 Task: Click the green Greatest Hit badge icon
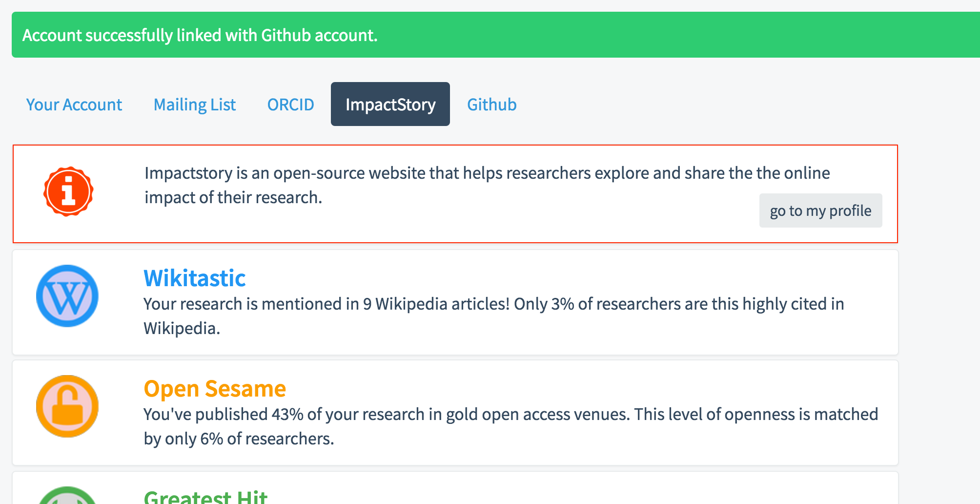(67, 496)
